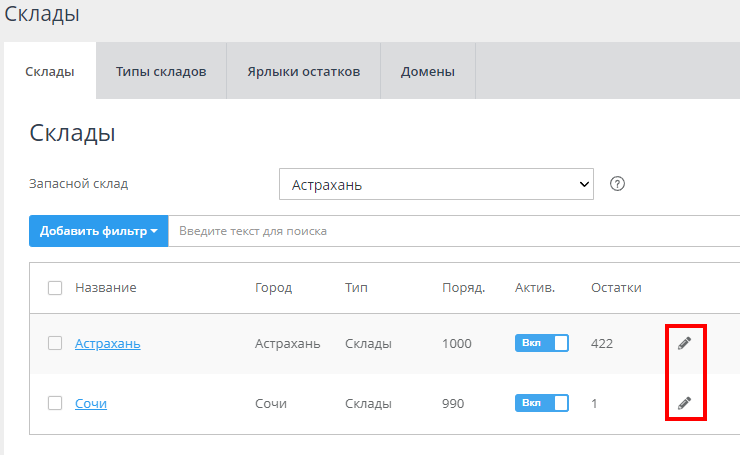Image resolution: width=740 pixels, height=455 pixels.
Task: Click the pencil edit icon for Астрахань
Action: pyautogui.click(x=684, y=343)
